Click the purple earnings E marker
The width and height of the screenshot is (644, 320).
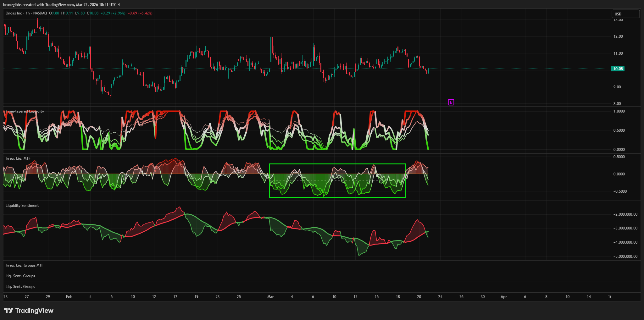(x=451, y=102)
